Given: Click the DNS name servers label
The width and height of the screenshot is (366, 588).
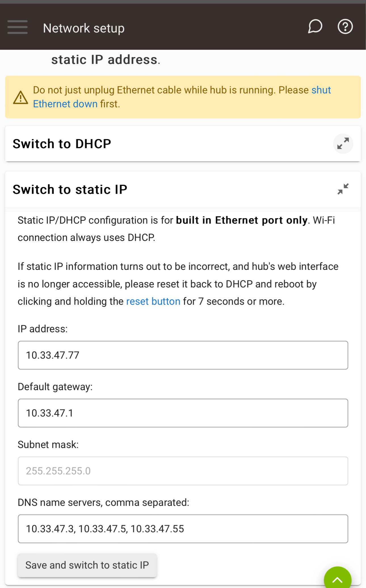Looking at the screenshot, I should [103, 503].
